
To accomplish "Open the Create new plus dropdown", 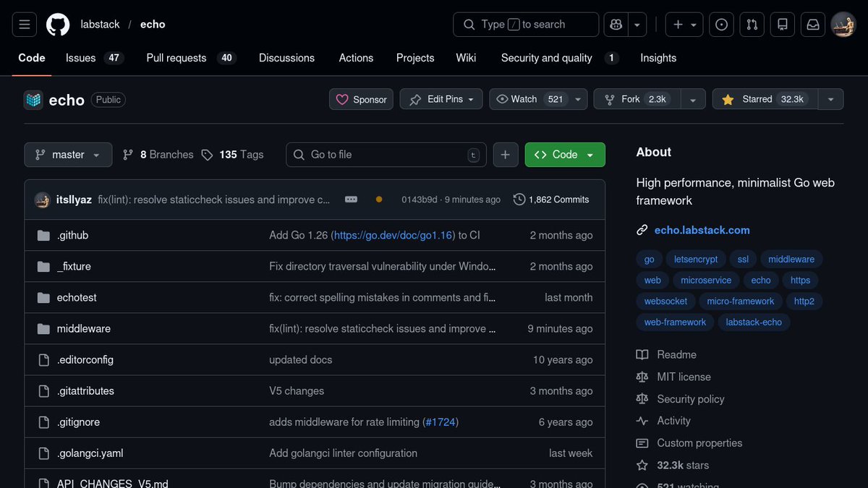I will pos(684,25).
